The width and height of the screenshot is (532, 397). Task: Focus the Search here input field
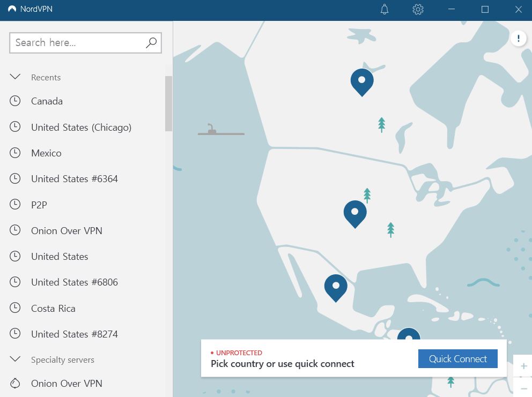click(85, 43)
